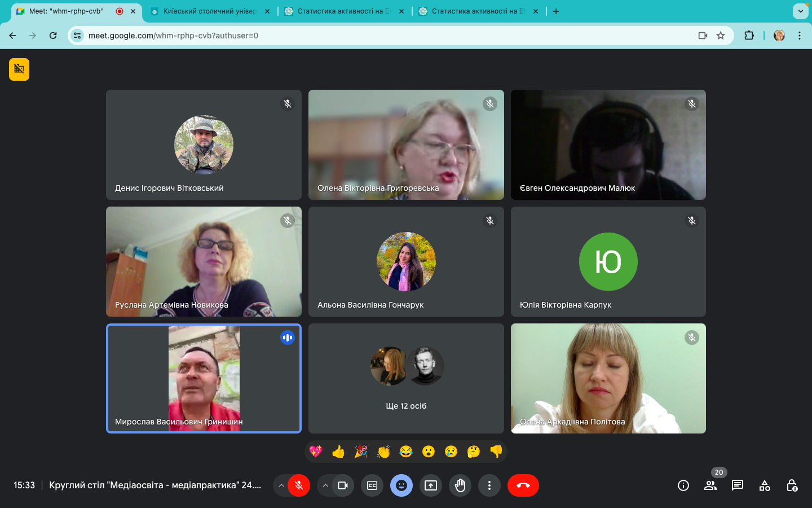Toggle microphone mute button
Viewport: 812px width, 508px height.
click(299, 485)
